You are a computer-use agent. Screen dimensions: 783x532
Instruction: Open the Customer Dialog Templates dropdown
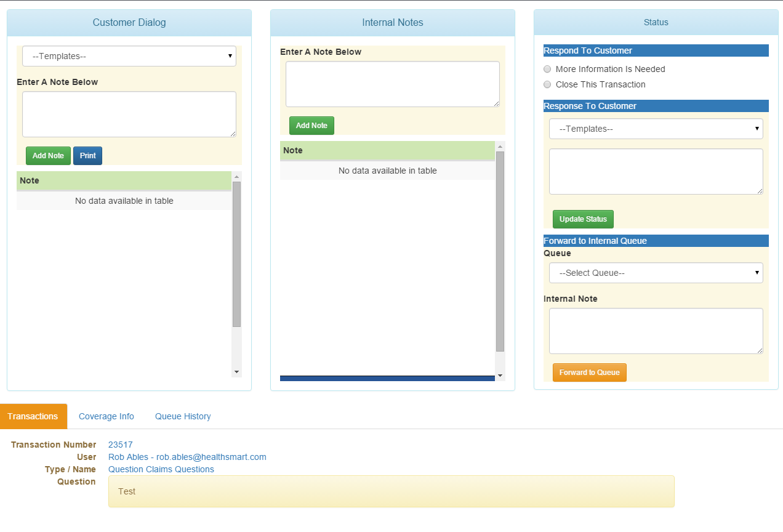tap(129, 56)
